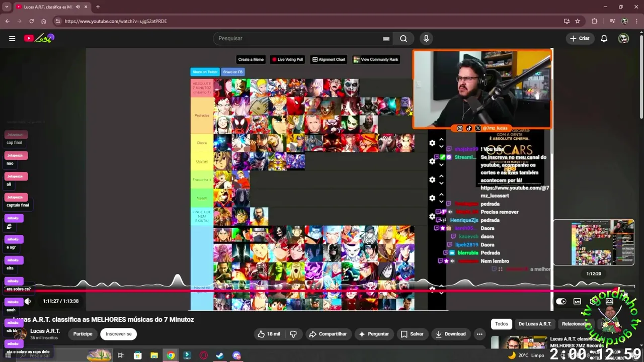Mute the video volume speaker
The image size is (644, 362).
[x=28, y=301]
